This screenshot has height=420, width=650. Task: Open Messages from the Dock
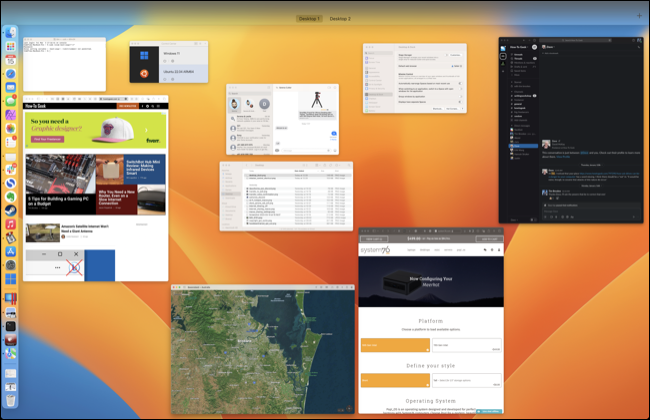10,101
